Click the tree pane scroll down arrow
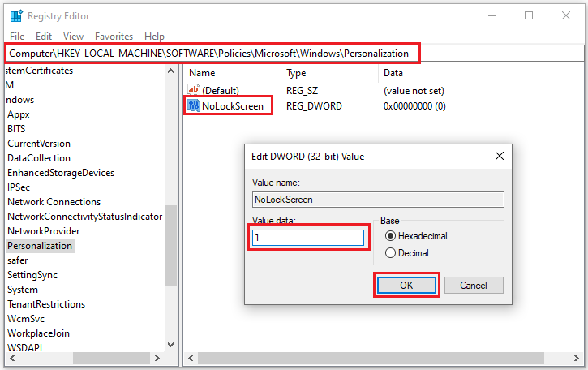The image size is (588, 370). [170, 345]
